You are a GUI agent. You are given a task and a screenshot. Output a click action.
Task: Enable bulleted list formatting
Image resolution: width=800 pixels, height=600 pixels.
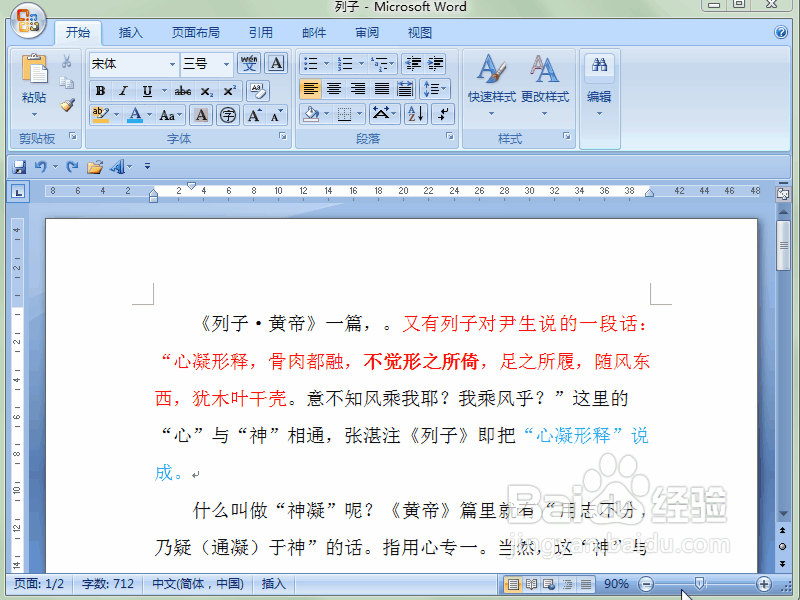click(310, 62)
